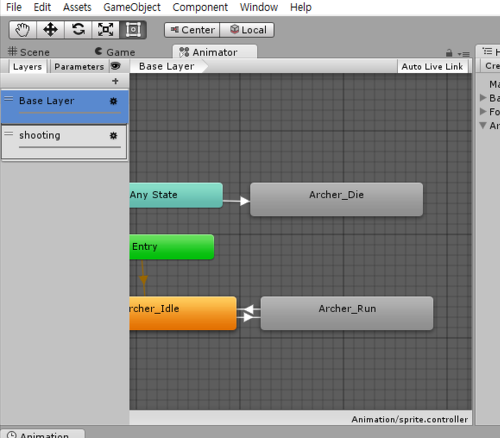Expand the Ba item in the right panel

tap(483, 98)
